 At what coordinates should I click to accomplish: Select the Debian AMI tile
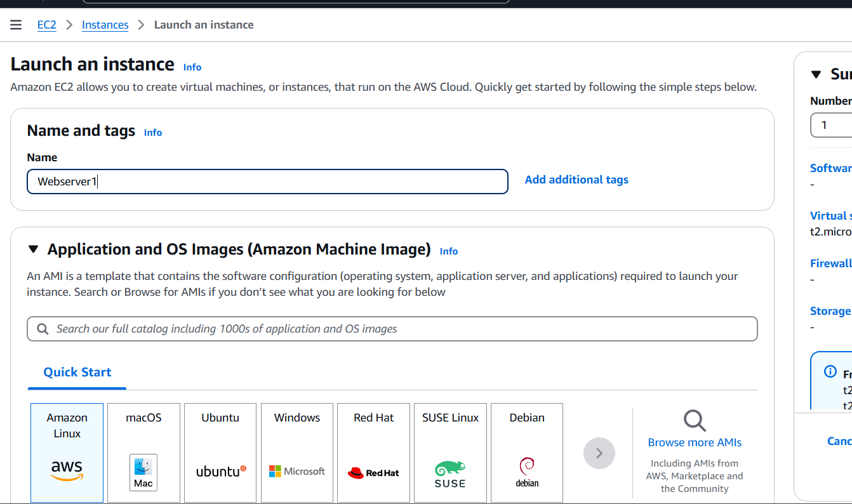coord(527,453)
